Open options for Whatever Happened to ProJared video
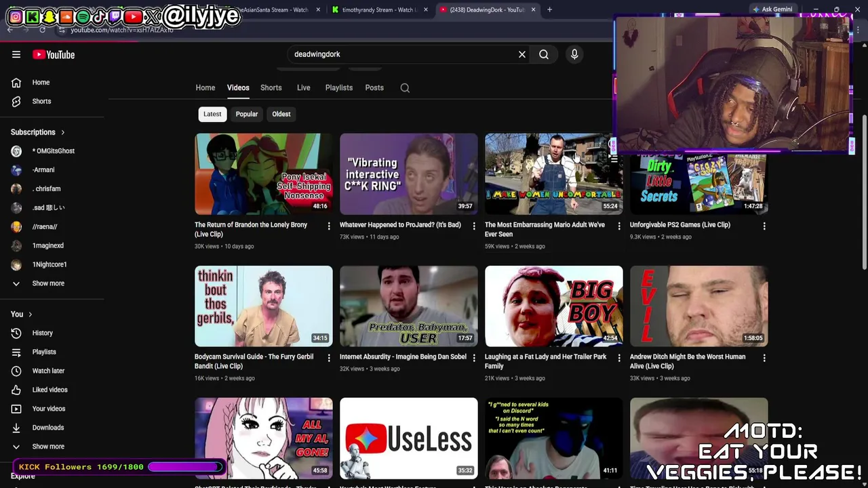Screen dimensions: 868x488 coord(474,226)
